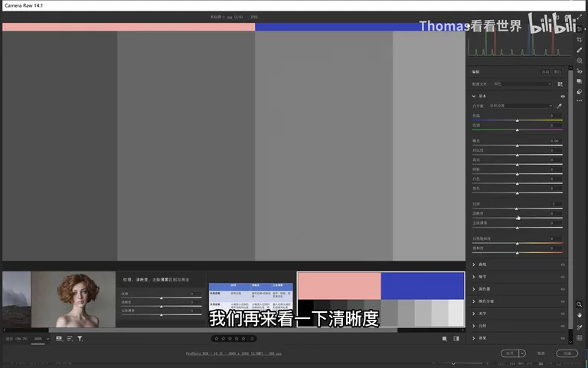This screenshot has height=368, width=588.
Task: Select the Red Eye removal tool
Action: [580, 71]
